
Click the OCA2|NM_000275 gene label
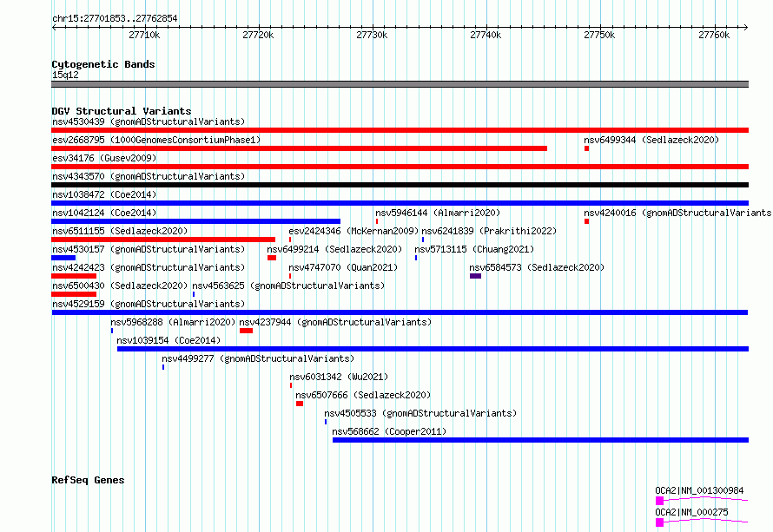point(691,512)
